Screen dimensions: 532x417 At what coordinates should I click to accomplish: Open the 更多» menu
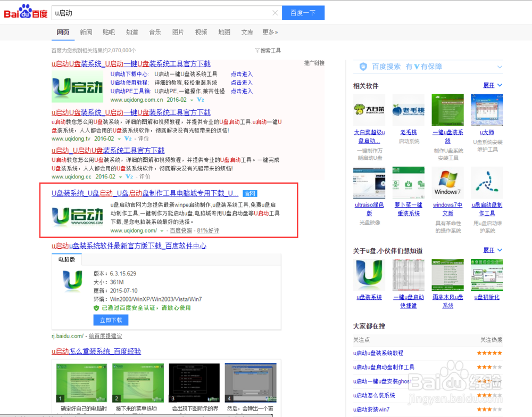(270, 32)
